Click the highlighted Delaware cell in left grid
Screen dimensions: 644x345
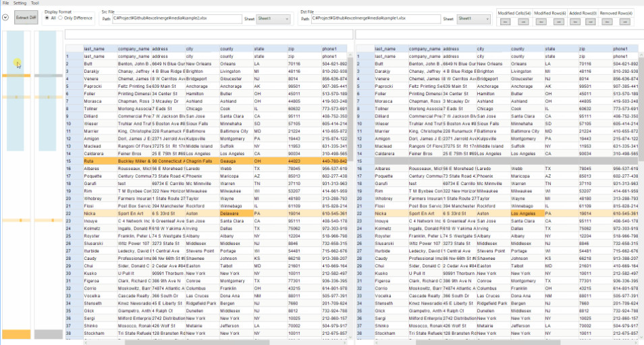click(235, 213)
